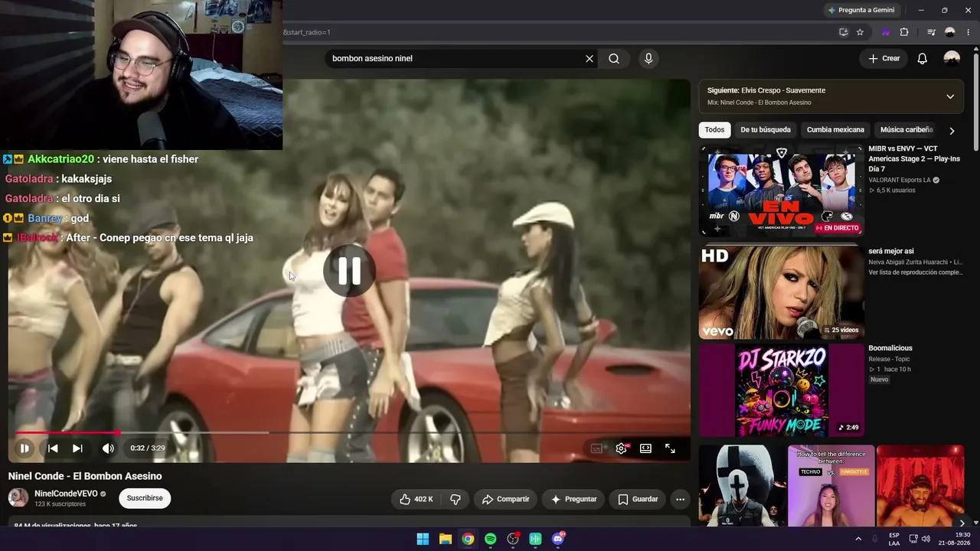Pause the video using the control bar
Screen dimensions: 980x551
click(24, 448)
